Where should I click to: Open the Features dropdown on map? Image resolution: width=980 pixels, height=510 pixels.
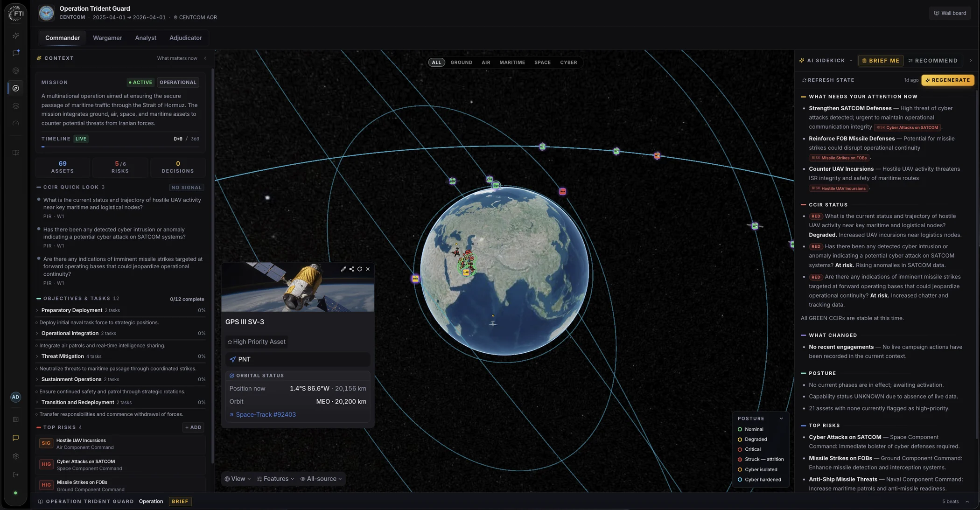tap(275, 479)
